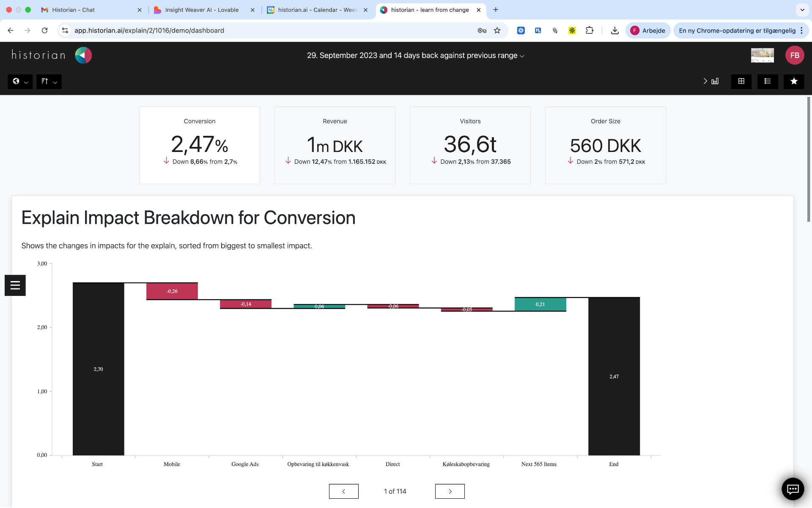Click the Start 2,70 bar

click(x=99, y=369)
